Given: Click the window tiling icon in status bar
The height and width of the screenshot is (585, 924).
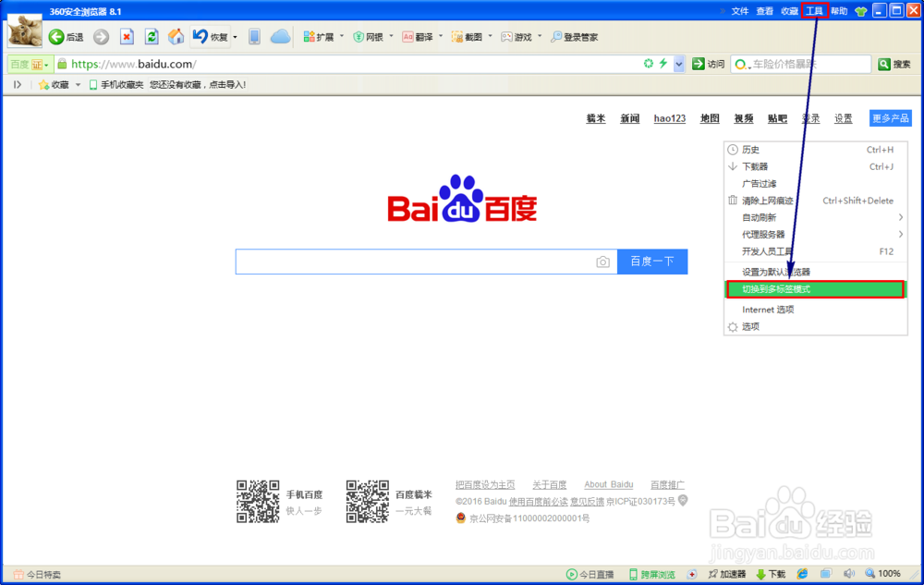Looking at the screenshot, I should pyautogui.click(x=825, y=574).
